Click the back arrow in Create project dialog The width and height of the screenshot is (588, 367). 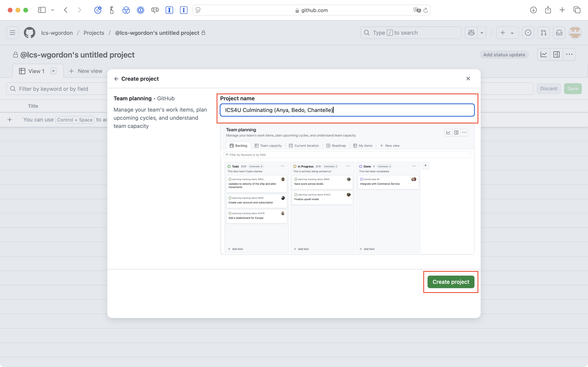point(116,79)
